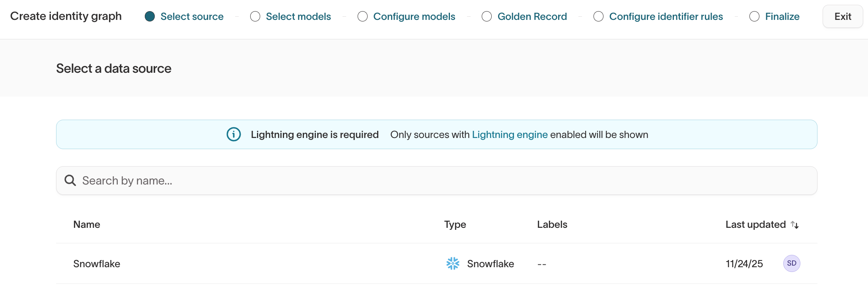
Task: Focus the 'Search by name...' field
Action: (x=436, y=181)
